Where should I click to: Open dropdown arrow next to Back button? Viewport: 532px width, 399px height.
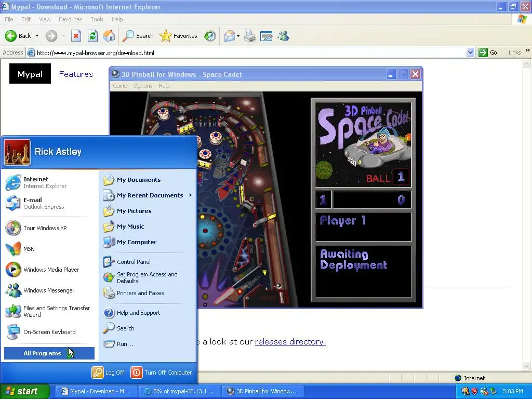tap(37, 36)
